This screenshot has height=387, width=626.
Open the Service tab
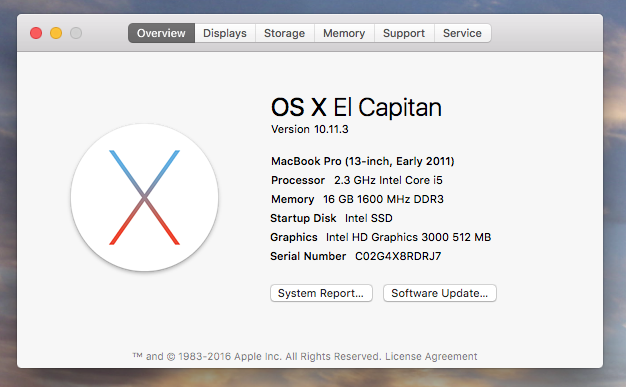[462, 33]
